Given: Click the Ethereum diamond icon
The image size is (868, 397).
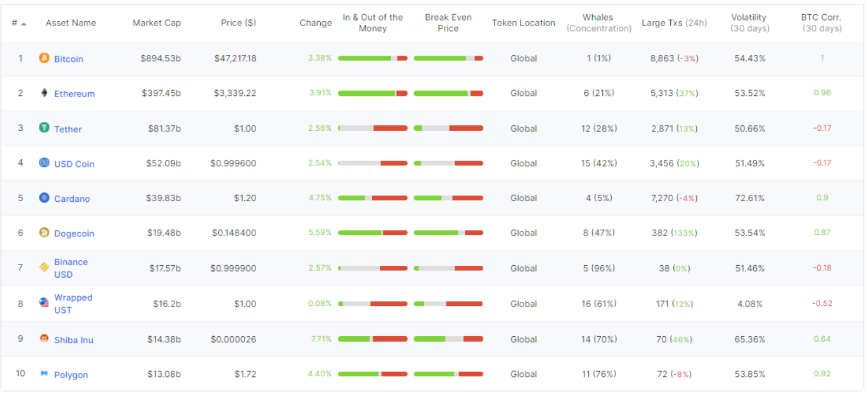Looking at the screenshot, I should 44,93.
